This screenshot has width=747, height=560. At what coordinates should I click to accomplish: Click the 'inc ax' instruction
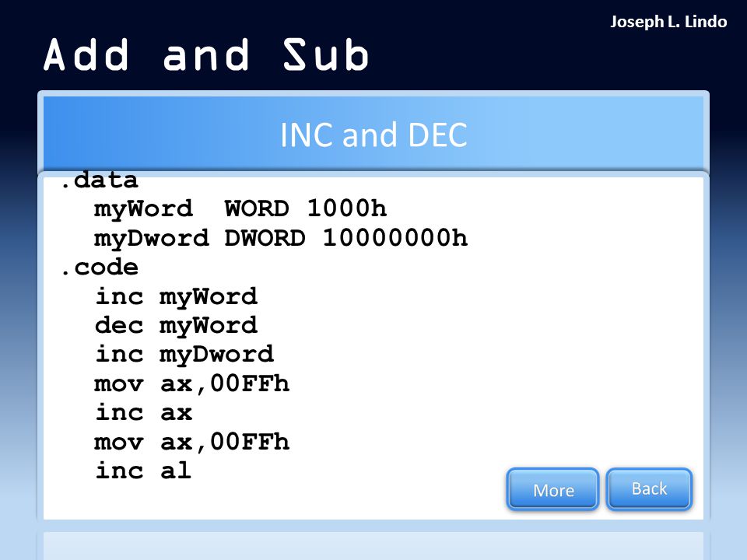[x=143, y=412]
